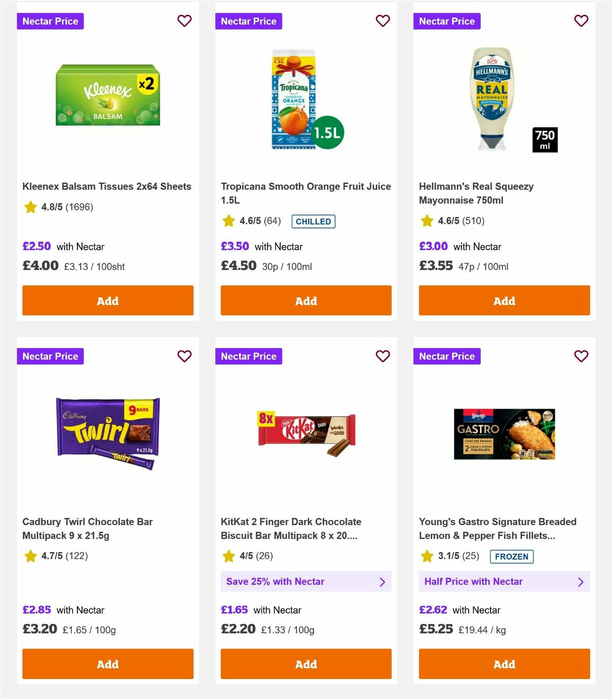Favourite the Cadbury Twirl multipack
Viewport: 612px width, 700px height.
[x=184, y=356]
